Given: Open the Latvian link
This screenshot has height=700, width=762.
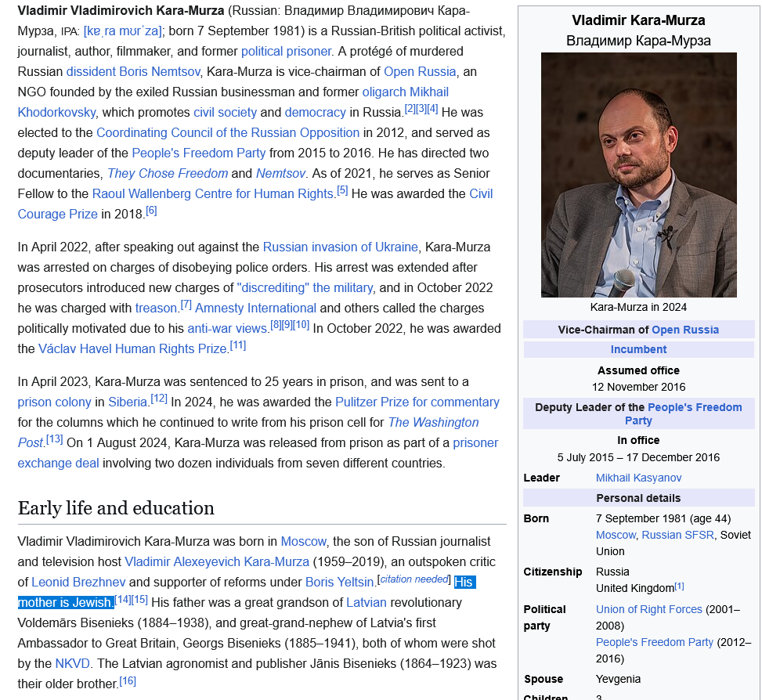Looking at the screenshot, I should 367,604.
